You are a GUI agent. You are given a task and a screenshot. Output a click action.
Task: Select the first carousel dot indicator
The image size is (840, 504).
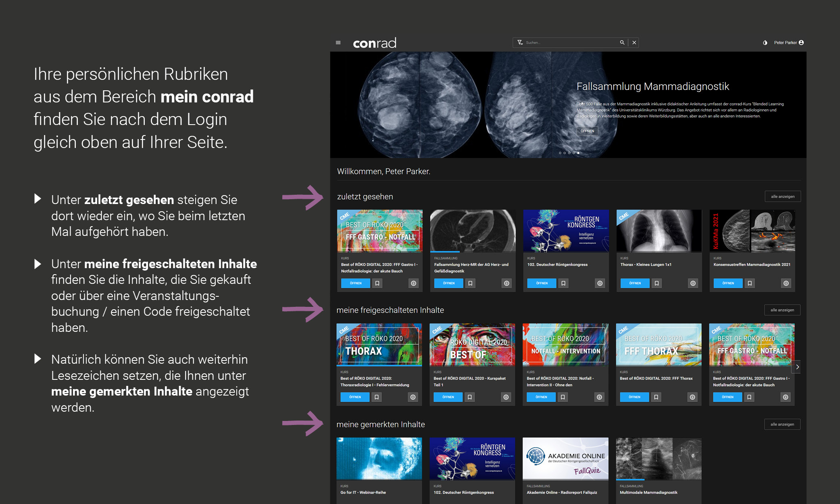pyautogui.click(x=560, y=153)
